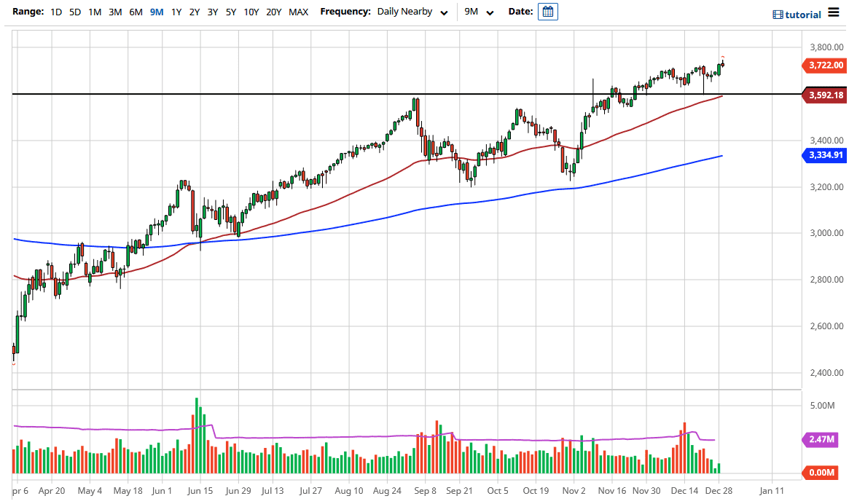849x504 pixels.
Task: Select the 5Y range
Action: coord(230,12)
